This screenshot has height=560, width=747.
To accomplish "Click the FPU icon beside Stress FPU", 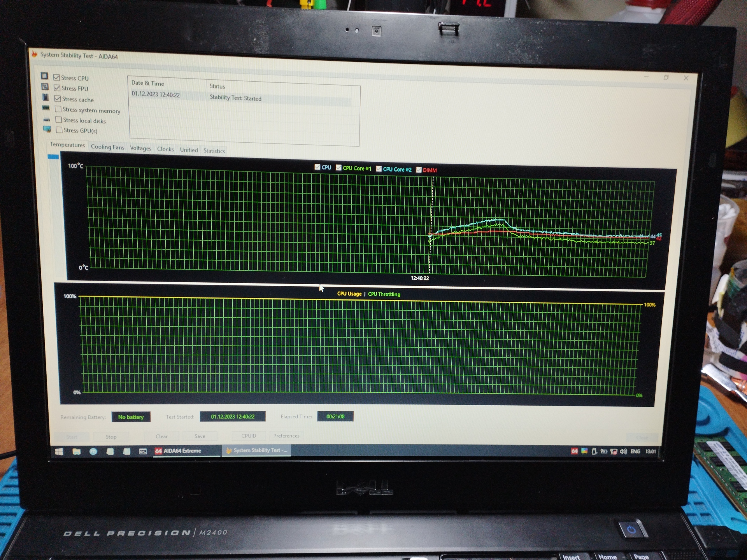I will pos(45,86).
